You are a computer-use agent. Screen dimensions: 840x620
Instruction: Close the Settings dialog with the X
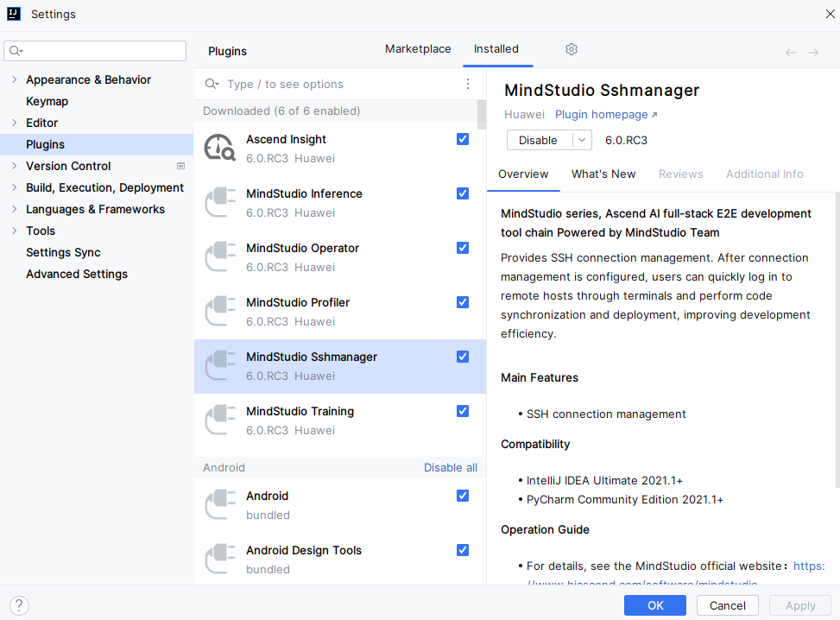830,14
